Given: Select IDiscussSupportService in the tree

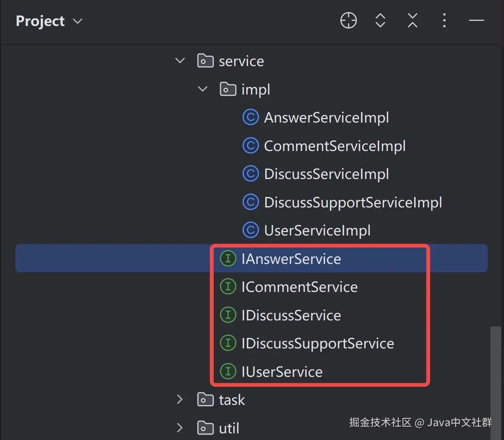Looking at the screenshot, I should pos(317,343).
